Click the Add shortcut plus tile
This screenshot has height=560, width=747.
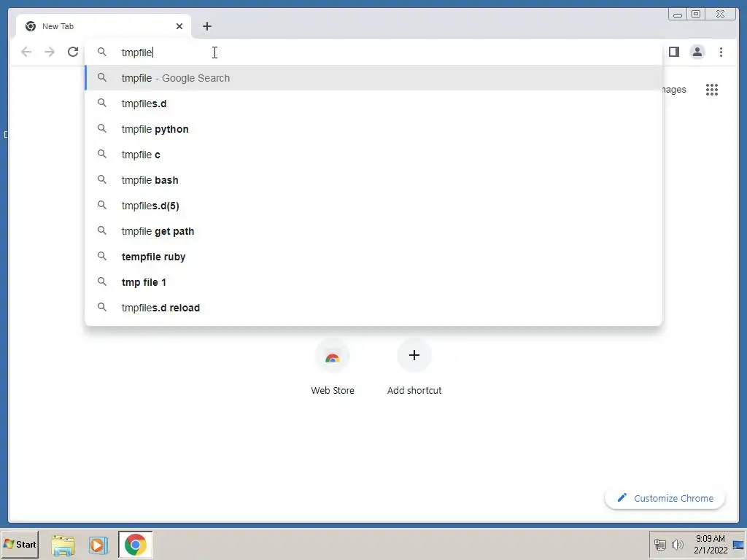(x=414, y=367)
